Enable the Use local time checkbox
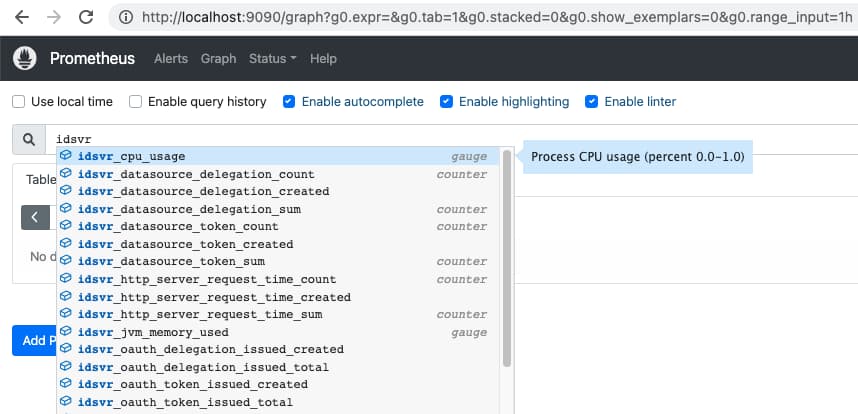The image size is (858, 414). point(19,102)
